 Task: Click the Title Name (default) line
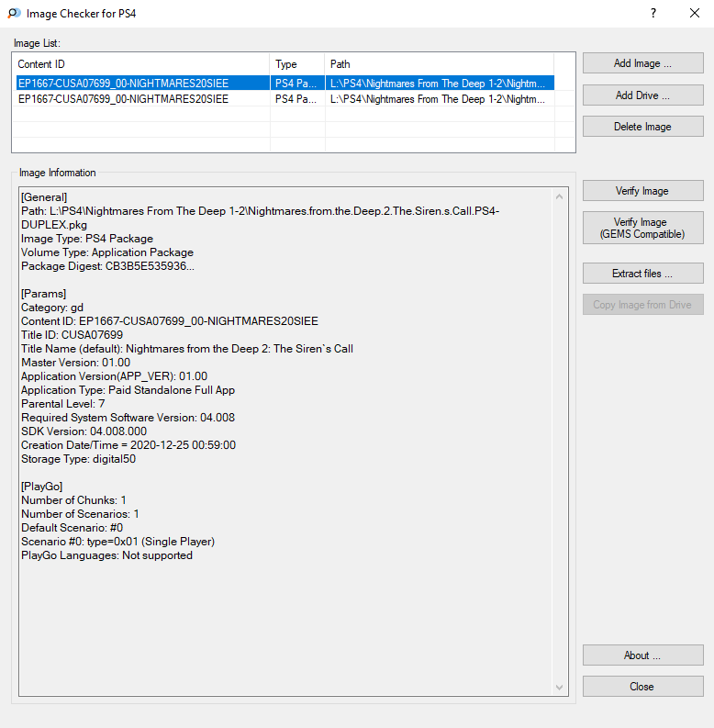[187, 349]
